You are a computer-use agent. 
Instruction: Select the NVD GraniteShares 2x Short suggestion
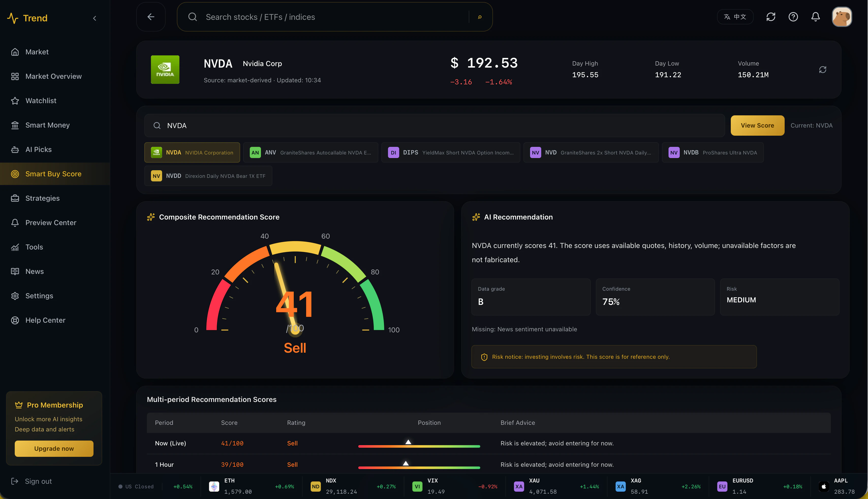point(591,152)
